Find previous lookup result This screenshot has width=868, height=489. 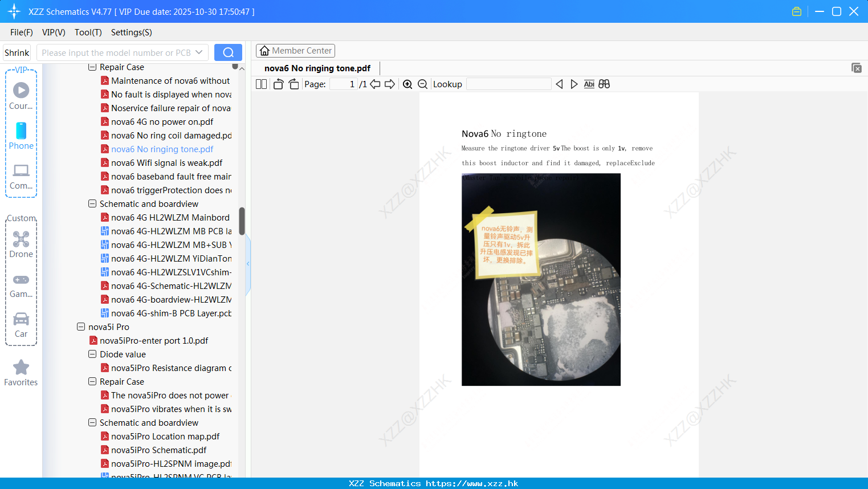tap(559, 84)
